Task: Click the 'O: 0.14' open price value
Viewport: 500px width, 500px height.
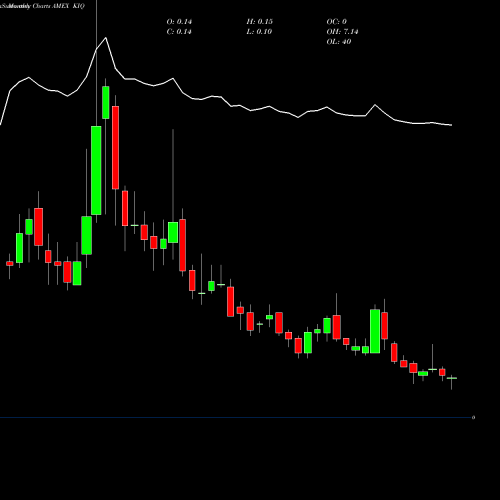Action: click(x=179, y=22)
